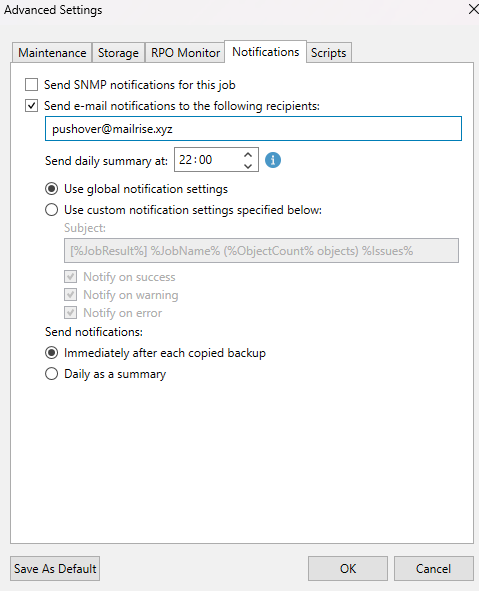This screenshot has height=591, width=479.
Task: Confirm settings with the OK button
Action: (348, 568)
